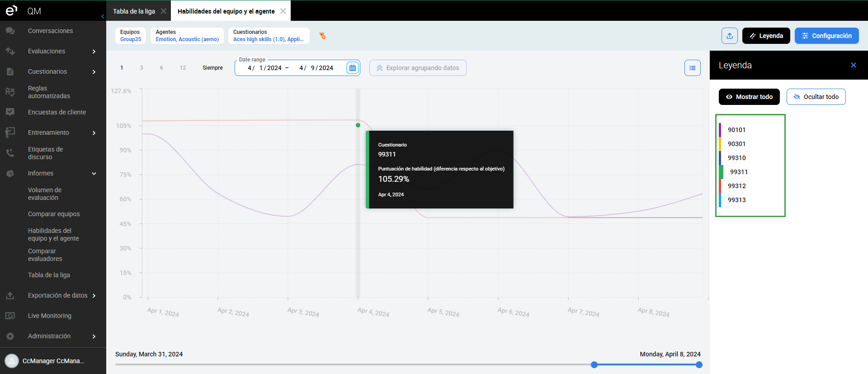This screenshot has width=868, height=374.
Task: Collapse the sidebar with the arrow icon
Action: click(x=103, y=16)
